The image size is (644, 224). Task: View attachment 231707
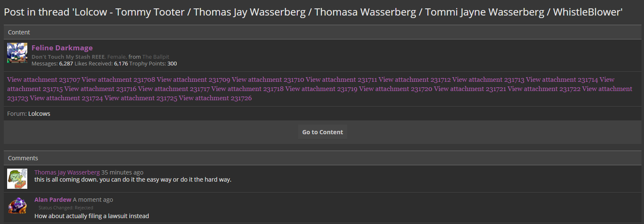44,80
